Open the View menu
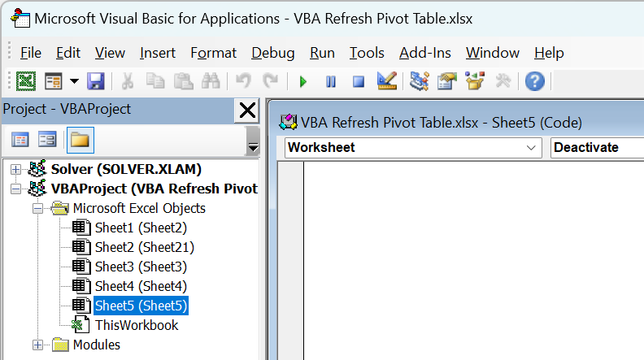Viewport: 644px width, 360px height. pos(110,53)
